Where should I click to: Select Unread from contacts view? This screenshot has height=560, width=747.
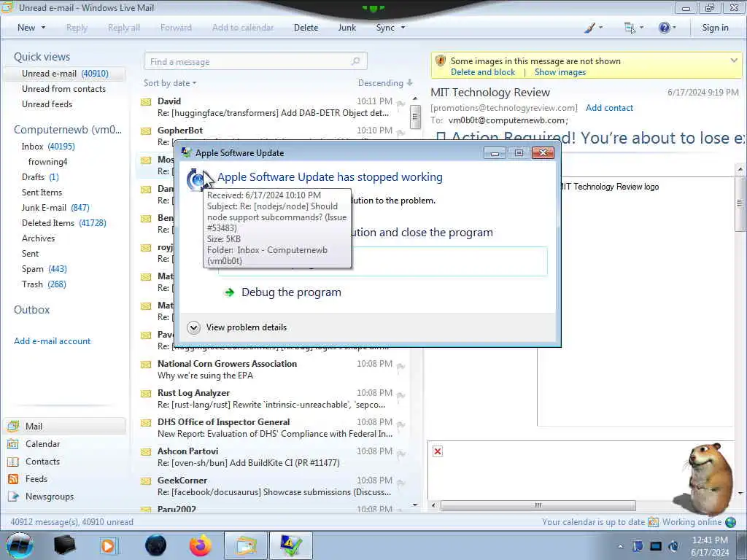point(64,88)
